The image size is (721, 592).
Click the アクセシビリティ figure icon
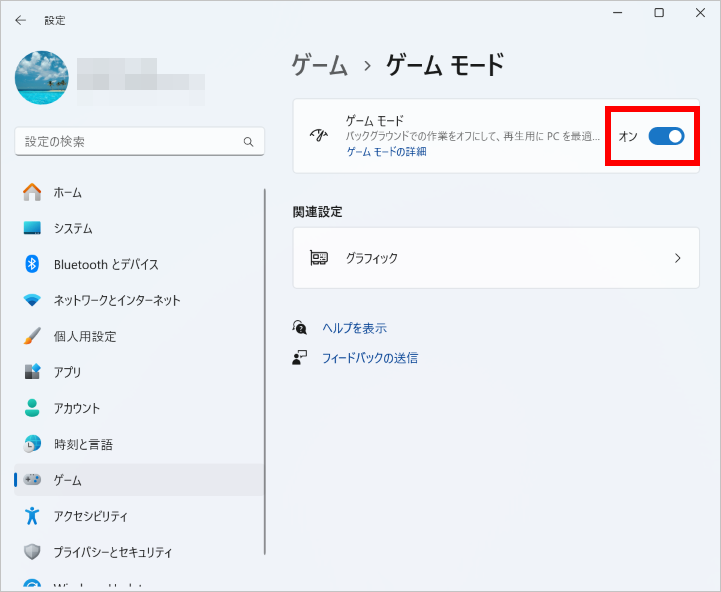pos(32,516)
